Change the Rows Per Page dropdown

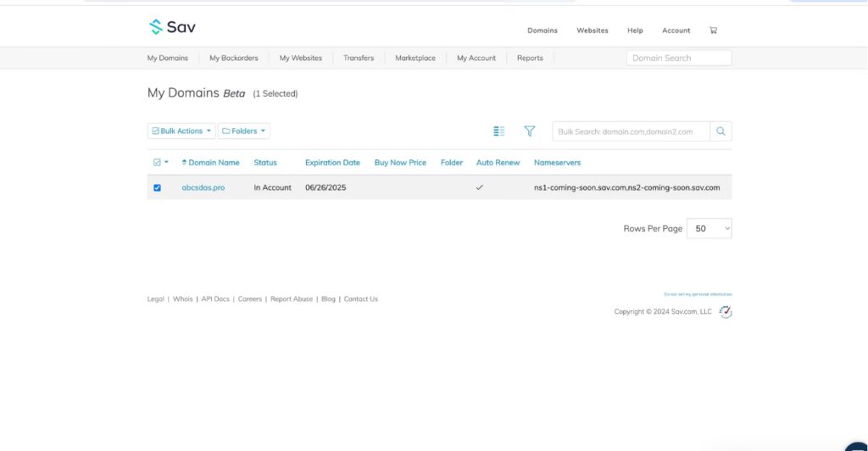tap(709, 229)
